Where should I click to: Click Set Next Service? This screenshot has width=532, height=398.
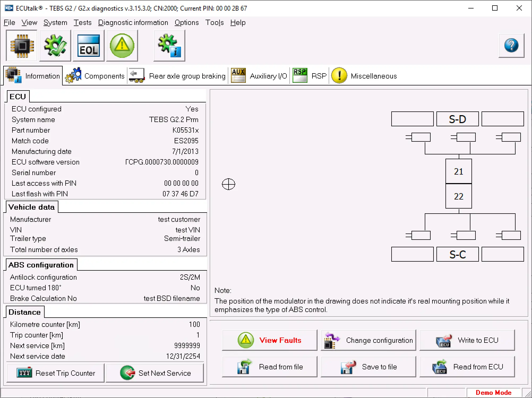(155, 373)
